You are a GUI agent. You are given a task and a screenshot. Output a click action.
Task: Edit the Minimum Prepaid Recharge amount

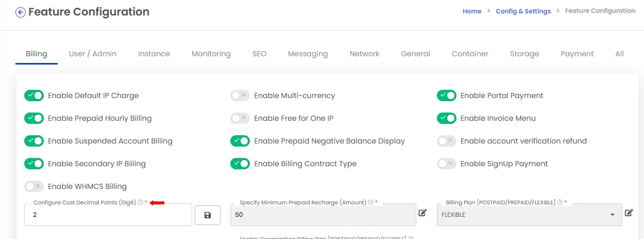pos(422,213)
